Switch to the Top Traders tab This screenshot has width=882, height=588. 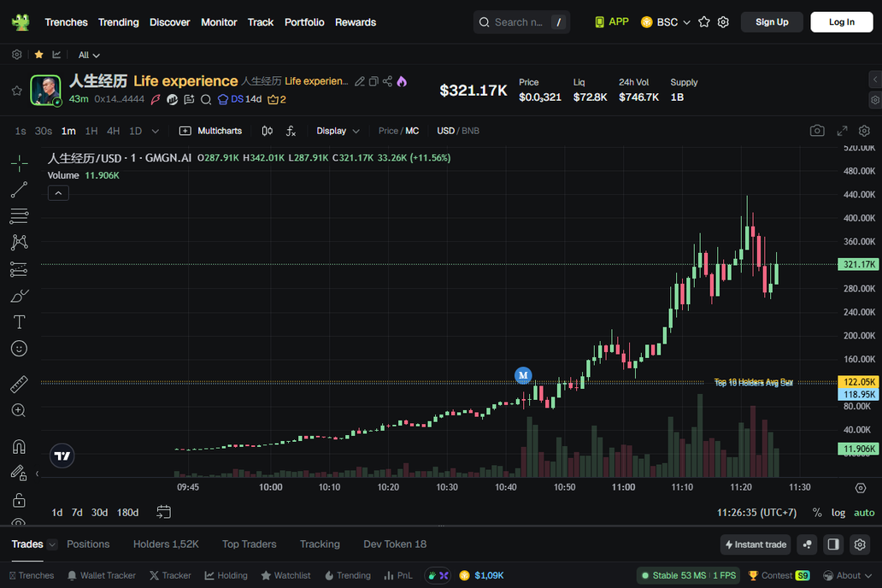pyautogui.click(x=249, y=544)
